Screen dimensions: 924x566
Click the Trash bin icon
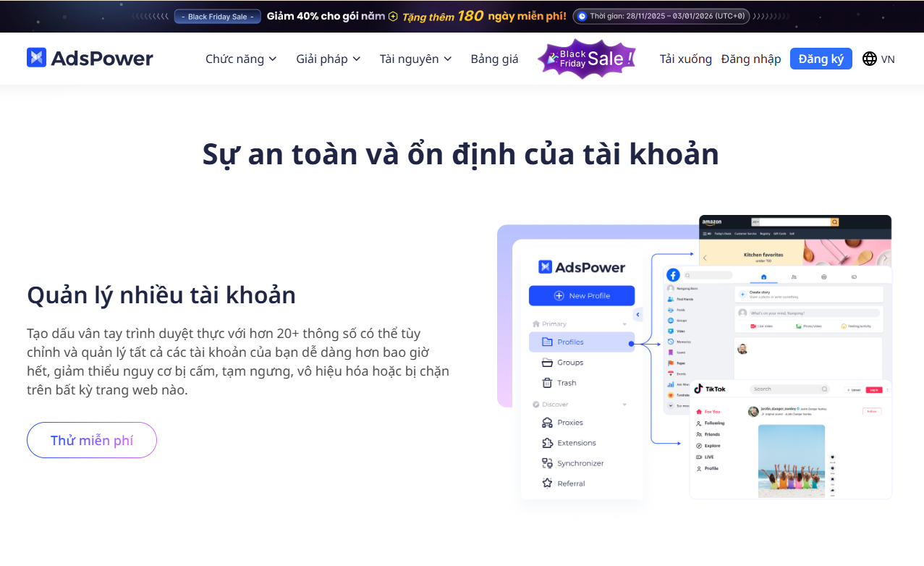[x=547, y=382]
